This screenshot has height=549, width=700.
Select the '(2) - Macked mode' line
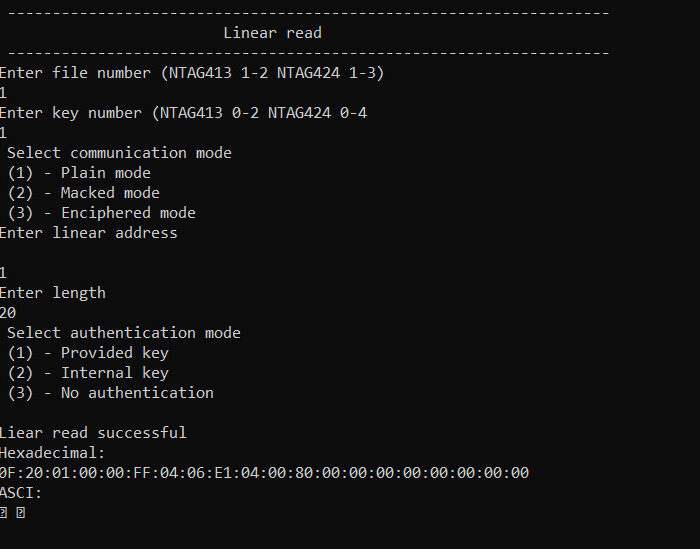[x=83, y=193]
